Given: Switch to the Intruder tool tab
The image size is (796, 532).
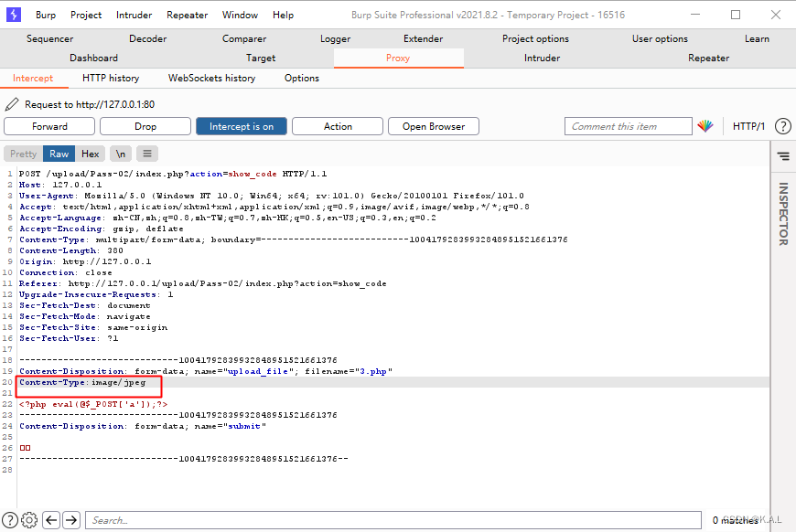Looking at the screenshot, I should (x=542, y=58).
